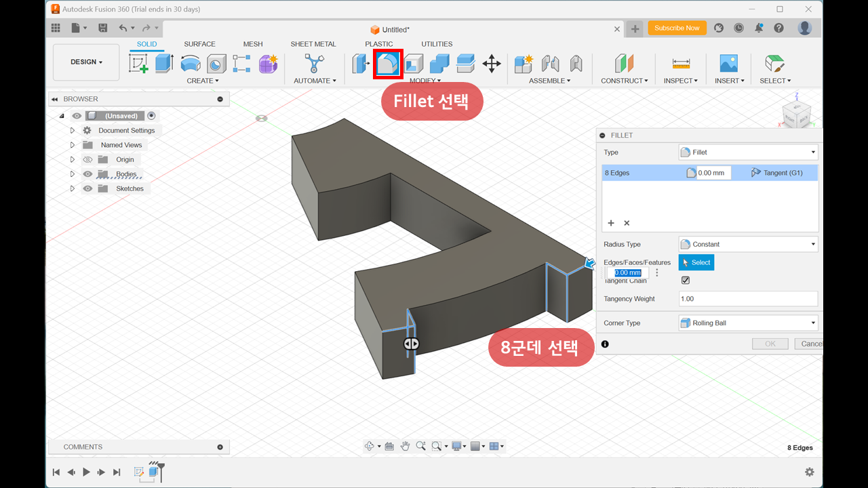The width and height of the screenshot is (868, 488).
Task: Open the job status clock icon
Action: pos(738,28)
